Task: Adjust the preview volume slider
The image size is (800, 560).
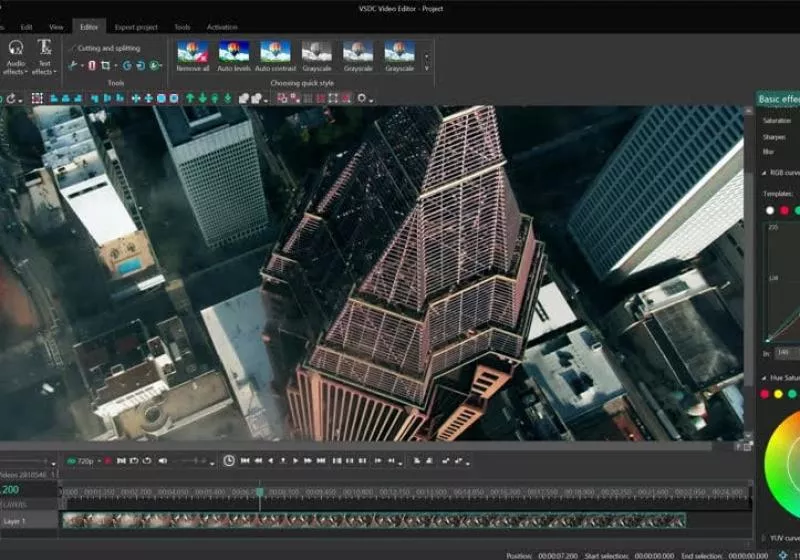Action: (193, 461)
